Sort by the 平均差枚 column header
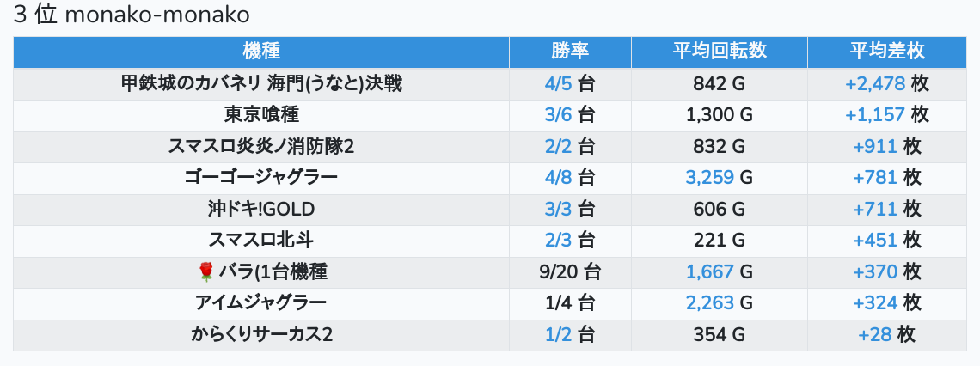 [x=887, y=52]
